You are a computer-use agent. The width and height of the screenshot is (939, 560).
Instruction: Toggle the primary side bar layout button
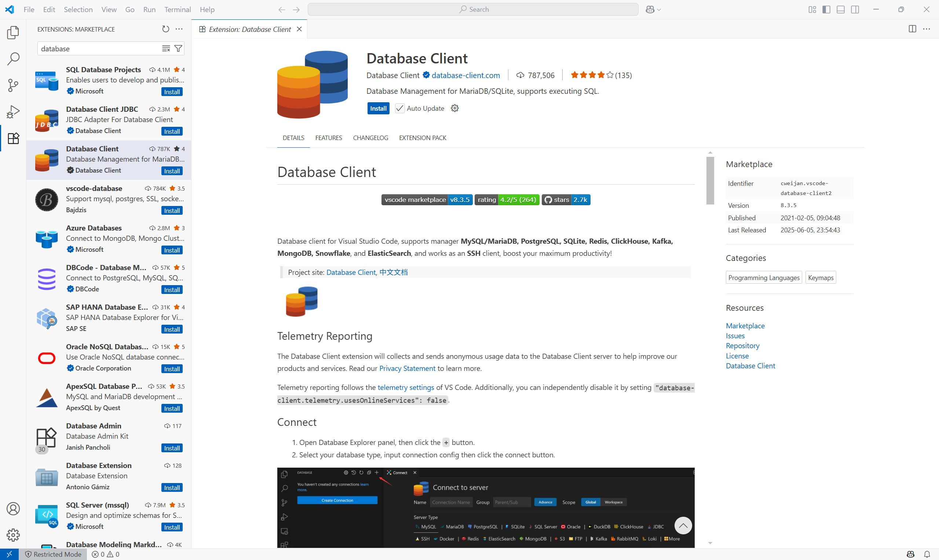pos(826,10)
